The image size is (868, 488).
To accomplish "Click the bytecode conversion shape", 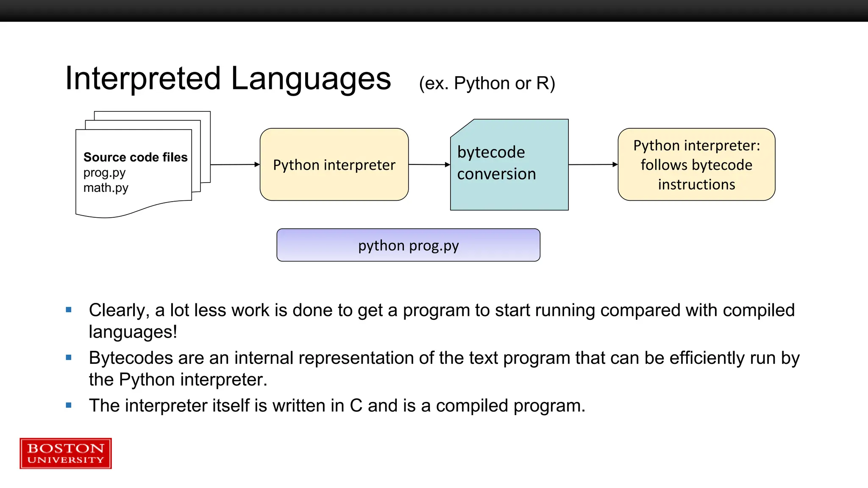I will coord(509,164).
